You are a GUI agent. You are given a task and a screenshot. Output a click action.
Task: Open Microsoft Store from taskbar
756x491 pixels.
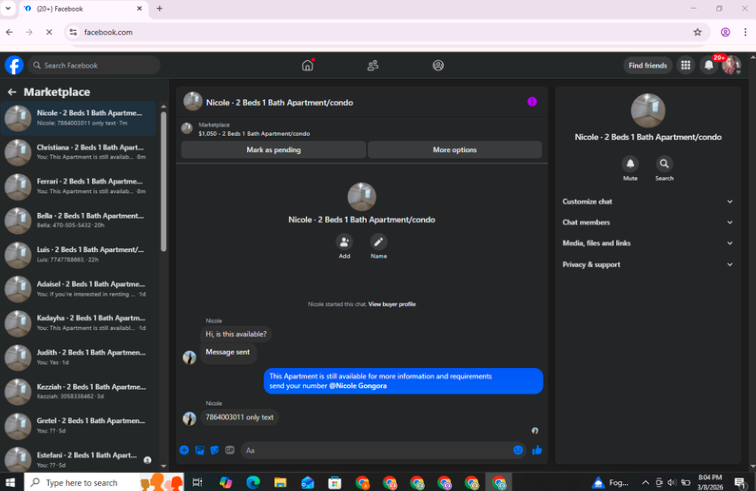point(335,482)
